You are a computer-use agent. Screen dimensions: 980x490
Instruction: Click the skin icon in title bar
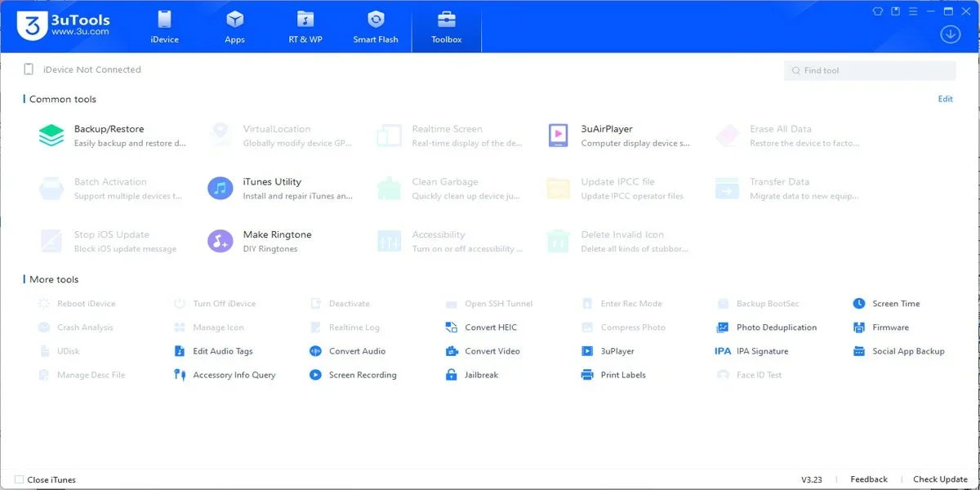878,11
